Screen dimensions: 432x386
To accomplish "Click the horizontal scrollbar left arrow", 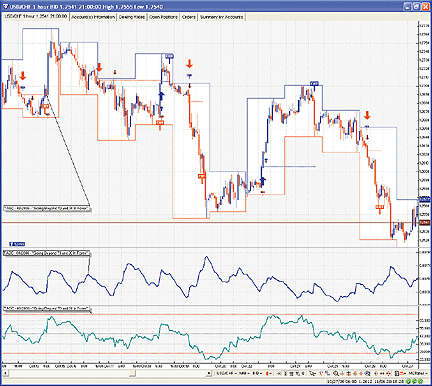I will pyautogui.click(x=5, y=373).
